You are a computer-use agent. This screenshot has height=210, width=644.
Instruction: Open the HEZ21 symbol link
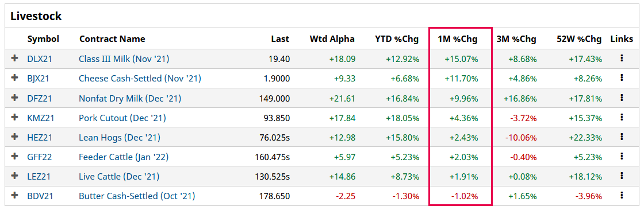[39, 137]
